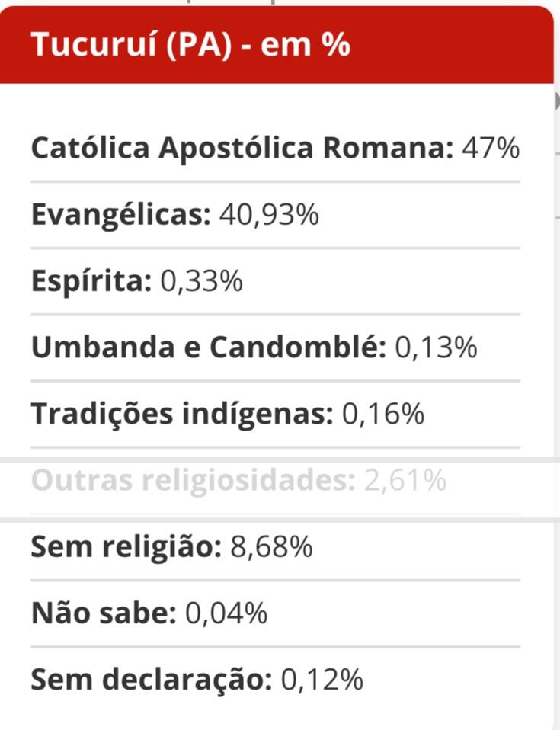Select the Espírita row label
This screenshot has height=730, width=560.
[91, 282]
